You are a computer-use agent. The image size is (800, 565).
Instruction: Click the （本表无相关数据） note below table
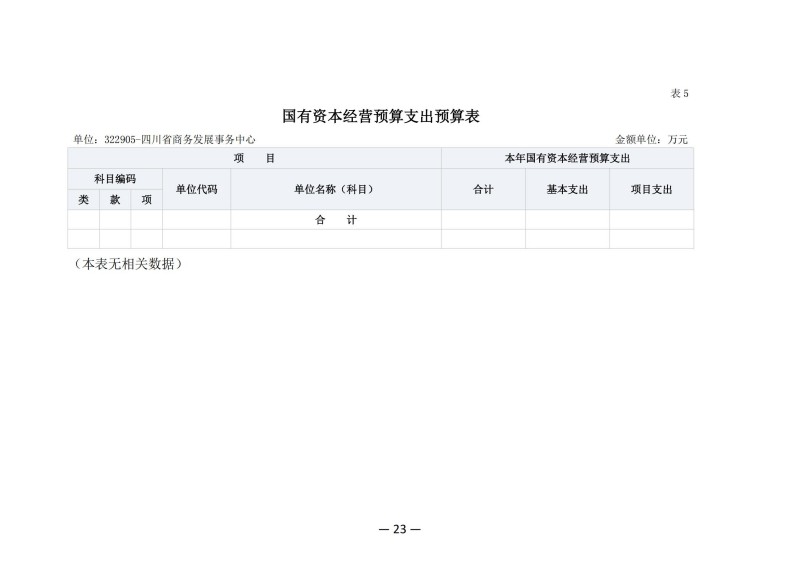coord(128,264)
